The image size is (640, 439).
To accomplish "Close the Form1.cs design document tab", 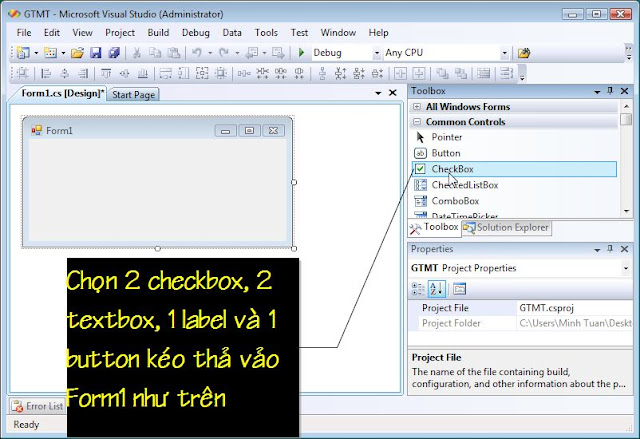I will 392,93.
